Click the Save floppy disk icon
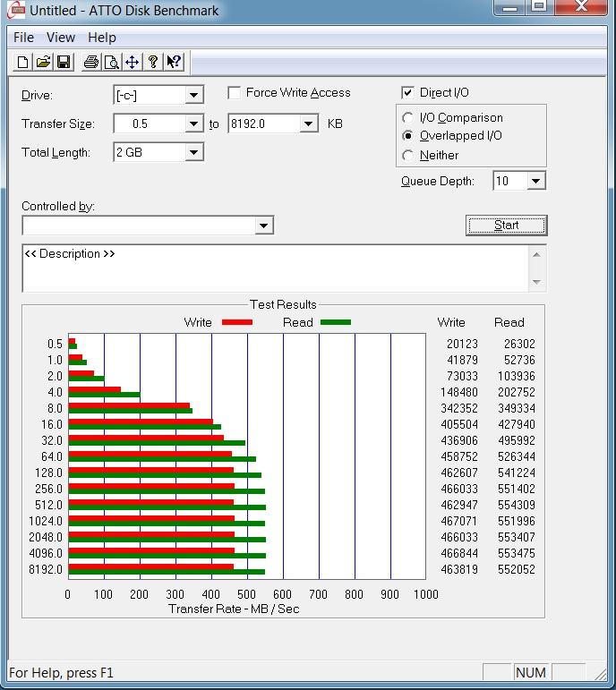This screenshot has width=616, height=690. click(64, 62)
